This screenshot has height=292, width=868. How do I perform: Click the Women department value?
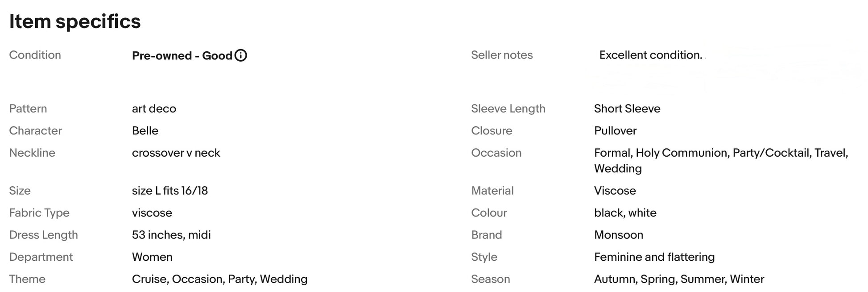click(152, 257)
